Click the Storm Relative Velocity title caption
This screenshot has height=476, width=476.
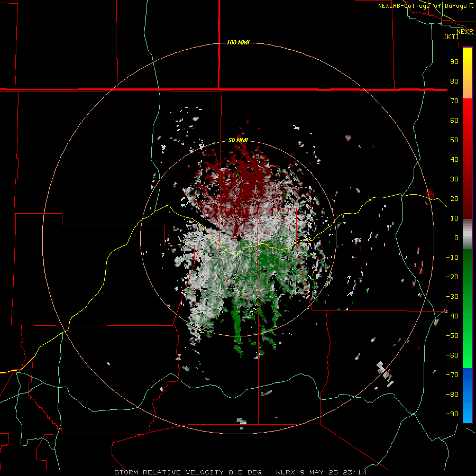(x=240, y=472)
